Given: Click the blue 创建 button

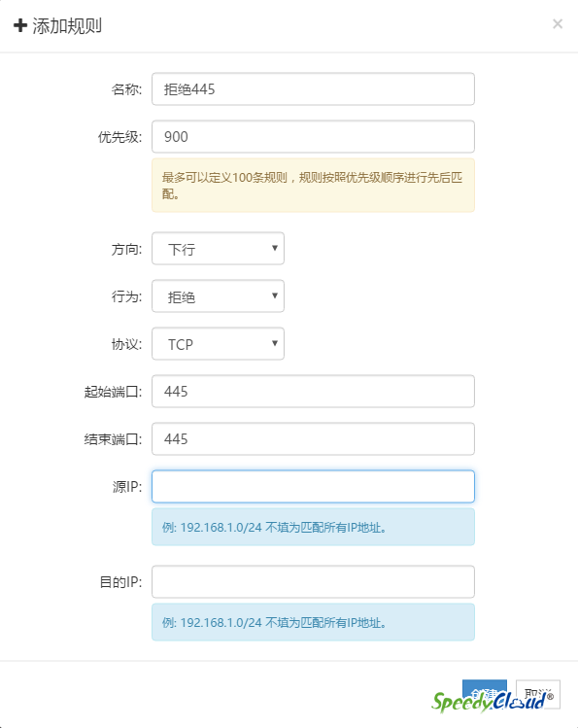Looking at the screenshot, I should tap(485, 694).
